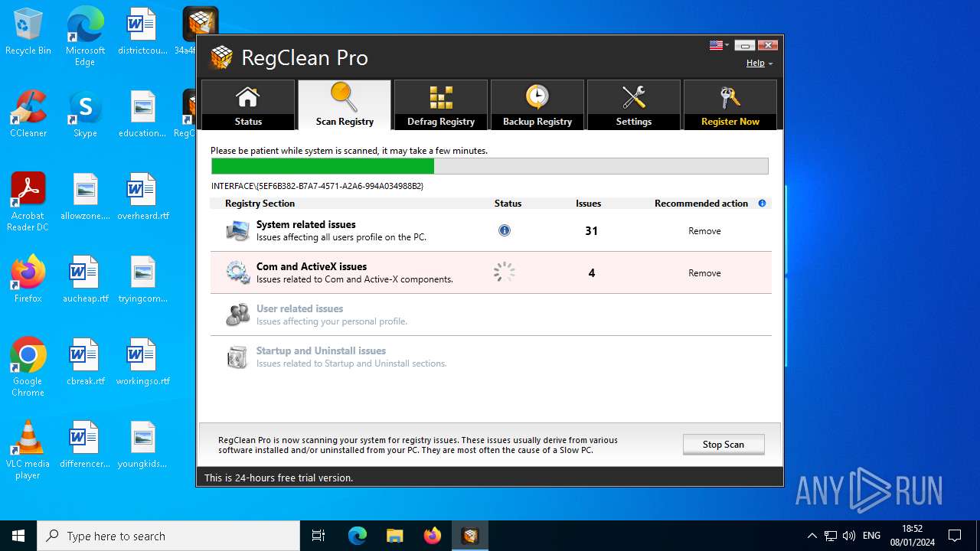Open workingso.rtf desktop file

[142, 362]
